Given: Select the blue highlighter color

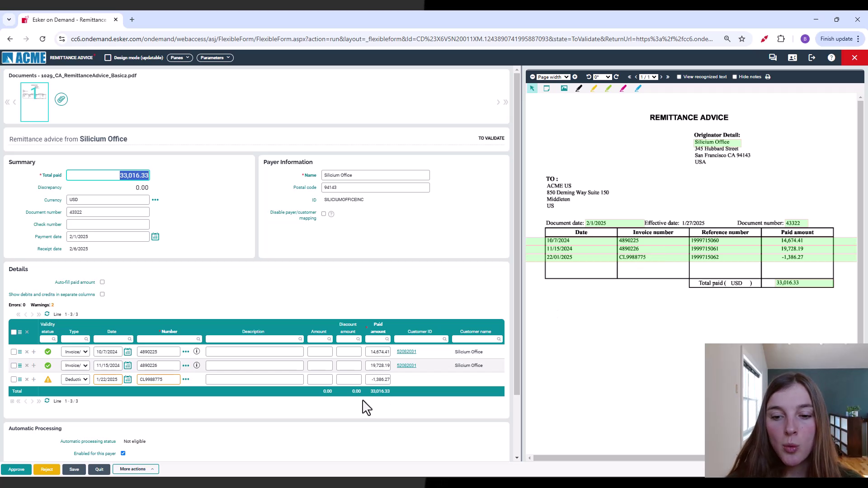Looking at the screenshot, I should 638,88.
